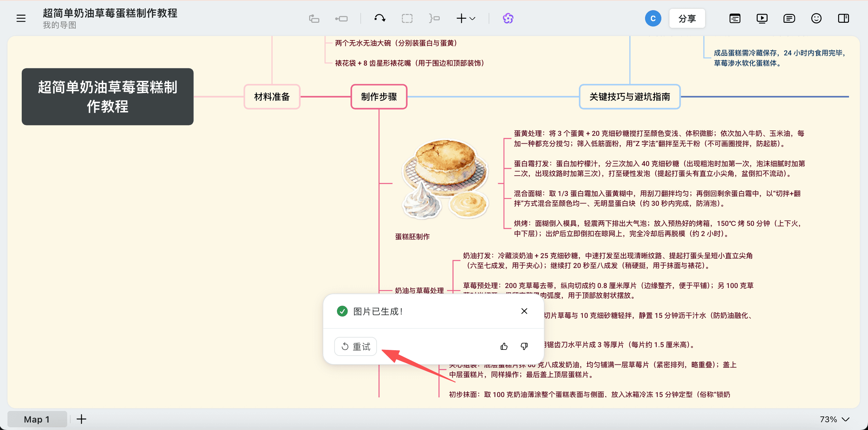Open the comments panel
The image size is (868, 430).
pos(789,18)
